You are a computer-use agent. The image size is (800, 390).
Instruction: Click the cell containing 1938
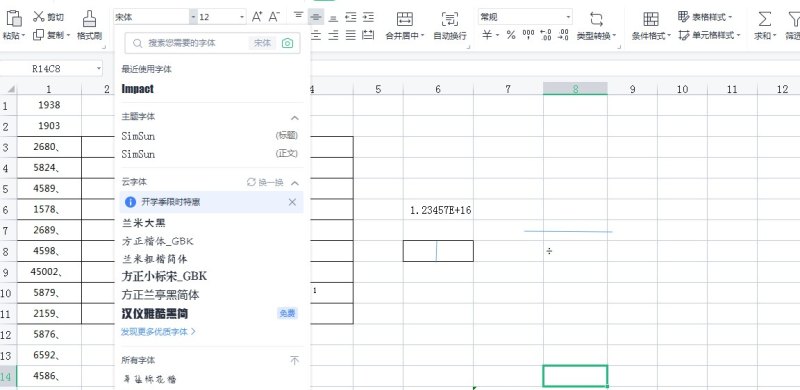pyautogui.click(x=49, y=105)
